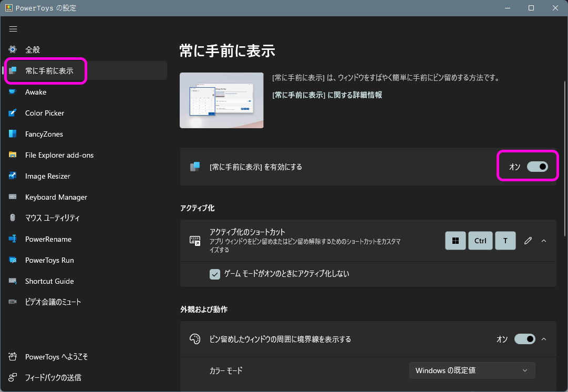Go to マウス ユーティリティ page
This screenshot has width=568, height=392.
click(x=86, y=218)
